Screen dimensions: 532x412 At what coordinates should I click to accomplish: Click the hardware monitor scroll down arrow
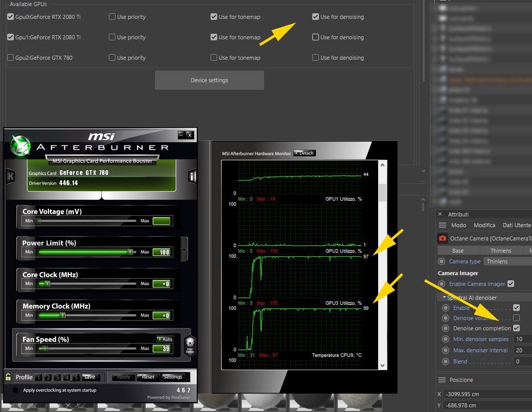pyautogui.click(x=382, y=365)
